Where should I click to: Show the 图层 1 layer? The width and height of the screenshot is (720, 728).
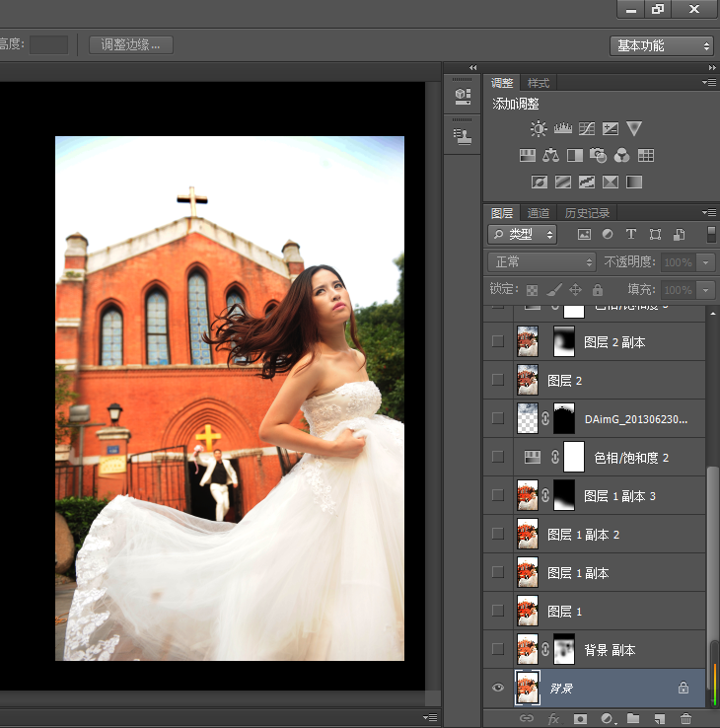(x=498, y=611)
